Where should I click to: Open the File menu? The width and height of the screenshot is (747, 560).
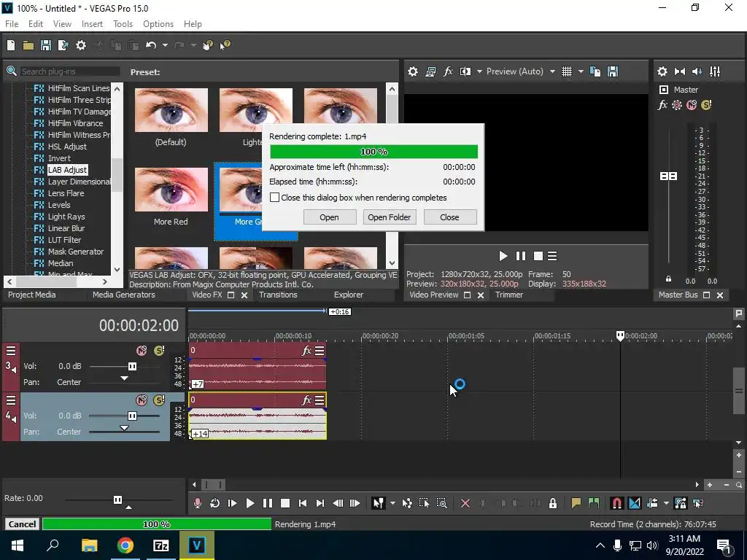tap(12, 24)
